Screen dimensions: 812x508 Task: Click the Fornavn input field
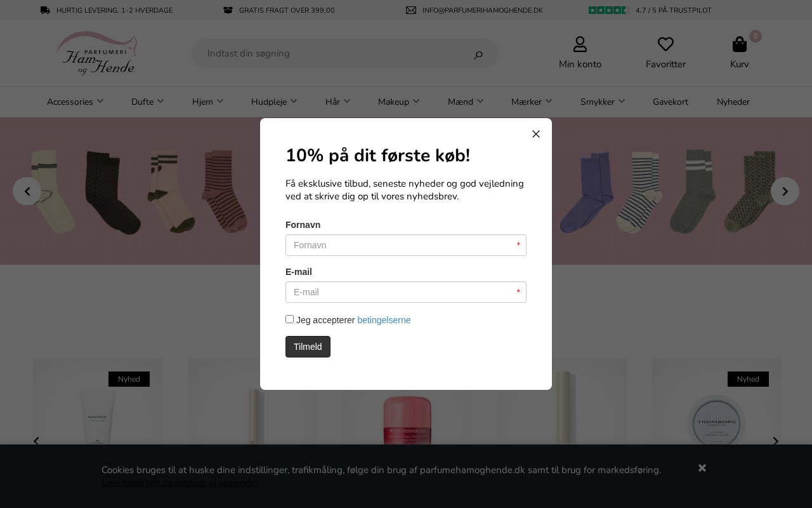tap(406, 245)
